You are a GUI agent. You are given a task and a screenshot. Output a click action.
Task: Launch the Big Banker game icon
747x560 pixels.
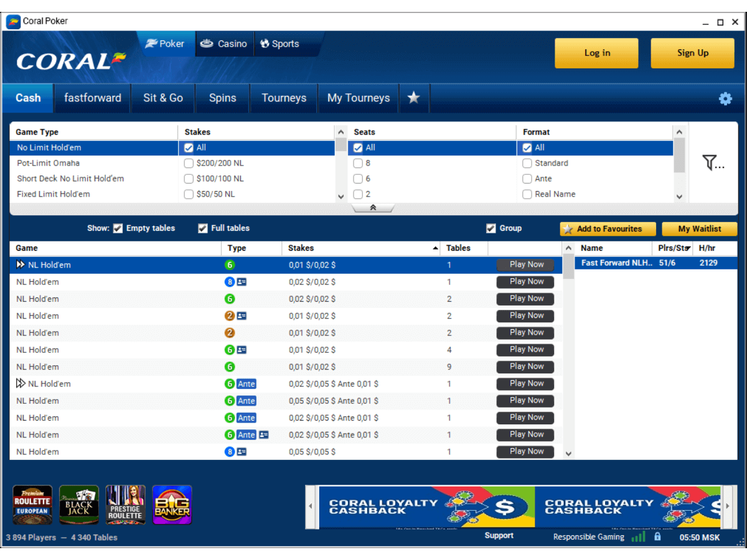[172, 505]
